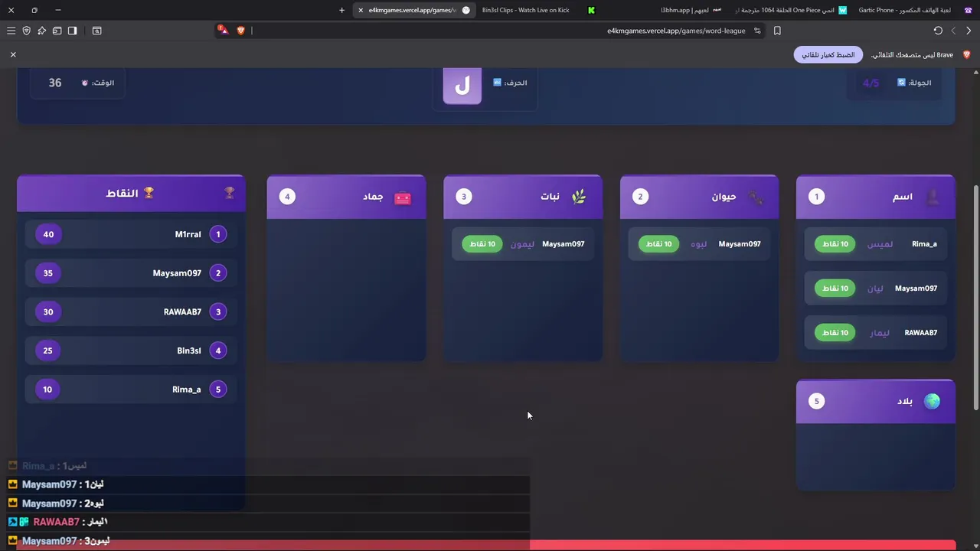980x551 pixels.
Task: Click the timer value 36
Action: coord(55,83)
